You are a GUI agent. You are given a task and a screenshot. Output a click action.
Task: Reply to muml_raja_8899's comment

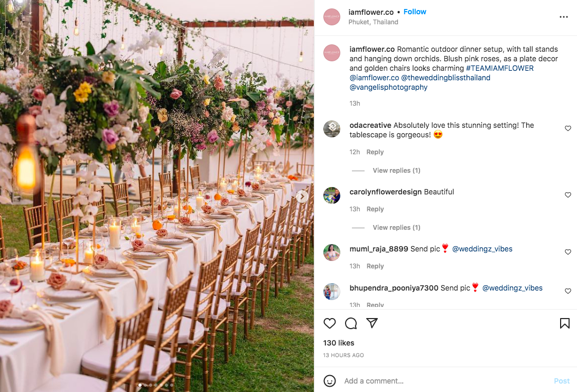point(375,266)
